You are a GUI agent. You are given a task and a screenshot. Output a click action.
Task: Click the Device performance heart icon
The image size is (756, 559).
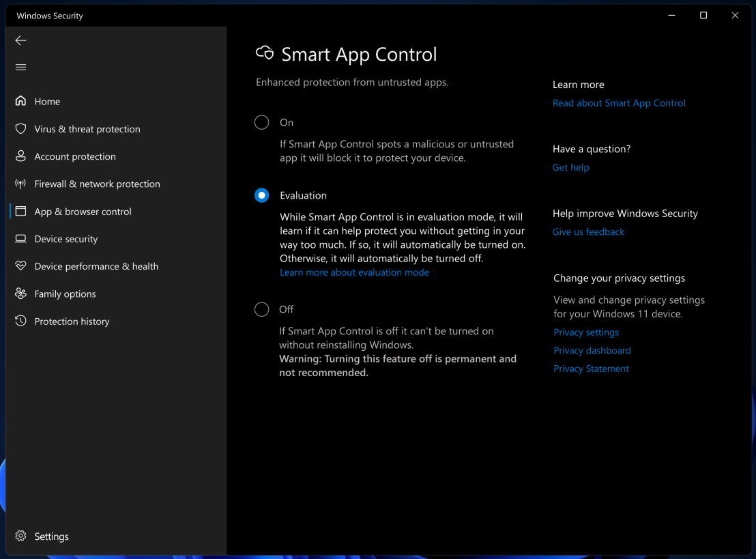20,266
